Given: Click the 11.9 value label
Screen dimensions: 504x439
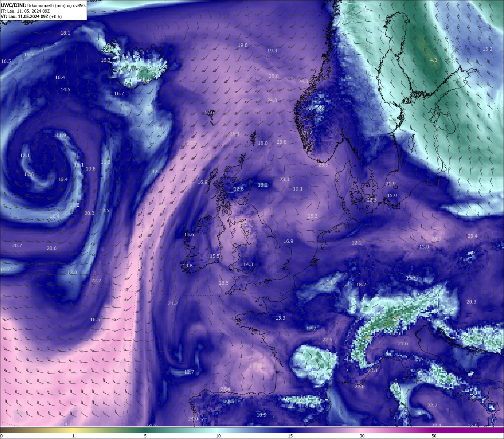Looking at the screenshot, I should pyautogui.click(x=61, y=135).
